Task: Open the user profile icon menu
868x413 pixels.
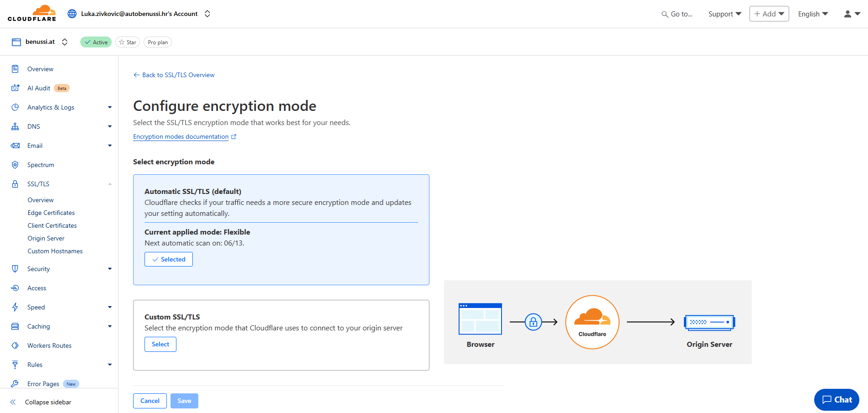Action: click(x=851, y=14)
